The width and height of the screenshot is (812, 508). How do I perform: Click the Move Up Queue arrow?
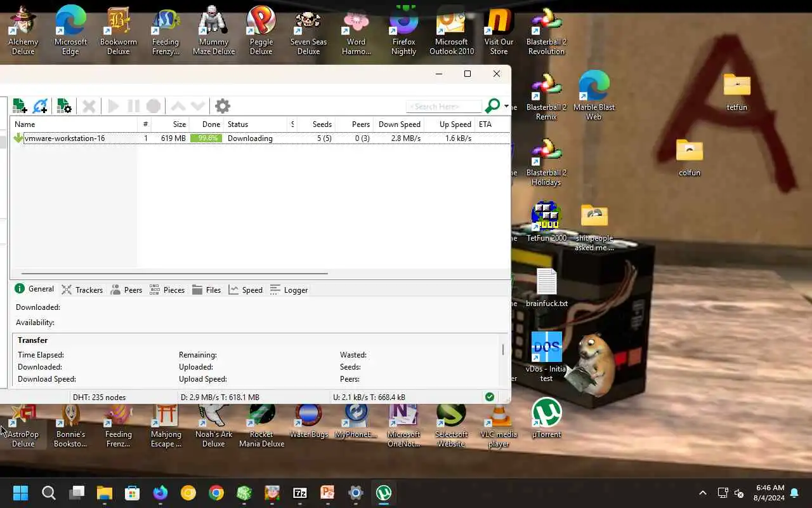pos(179,106)
